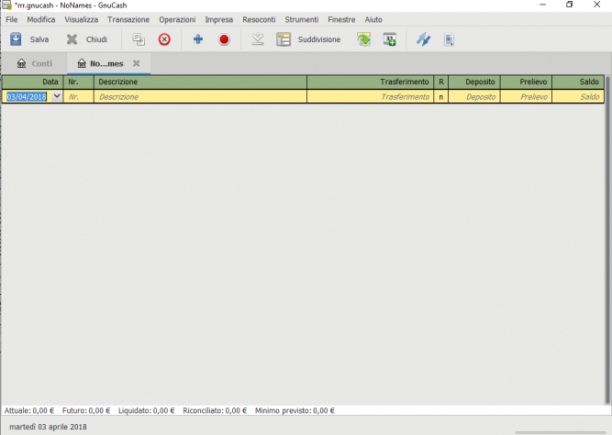Click the house icon in No...mes tab
This screenshot has height=435, width=612.
click(81, 63)
